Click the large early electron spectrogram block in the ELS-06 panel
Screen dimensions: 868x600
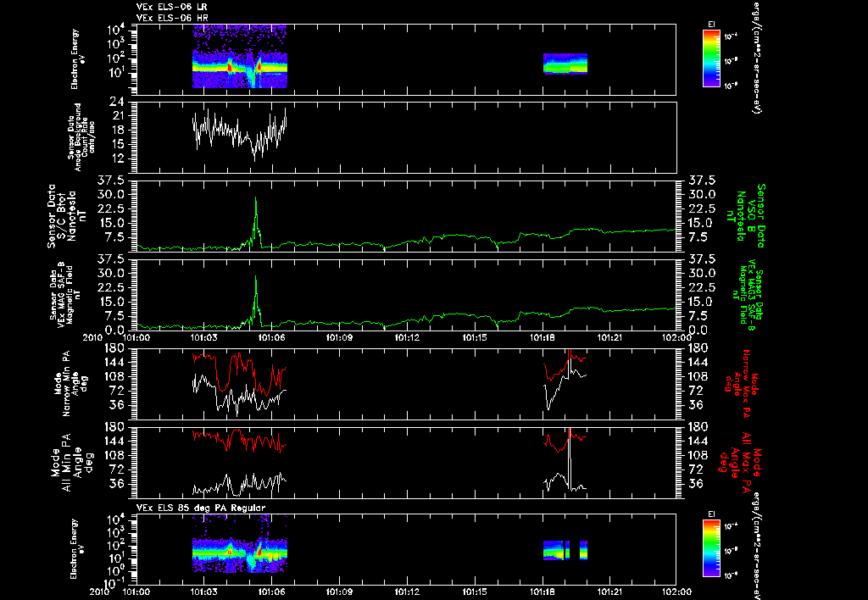[240, 56]
